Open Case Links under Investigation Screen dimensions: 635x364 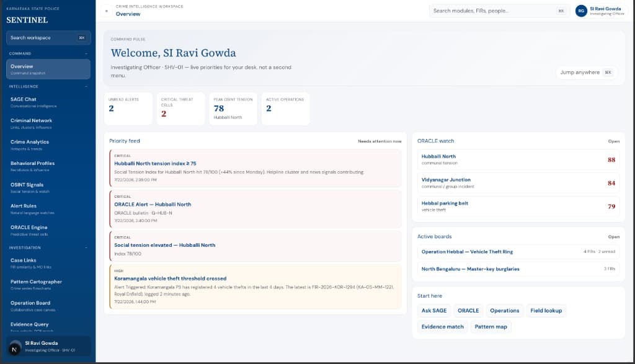coord(48,263)
